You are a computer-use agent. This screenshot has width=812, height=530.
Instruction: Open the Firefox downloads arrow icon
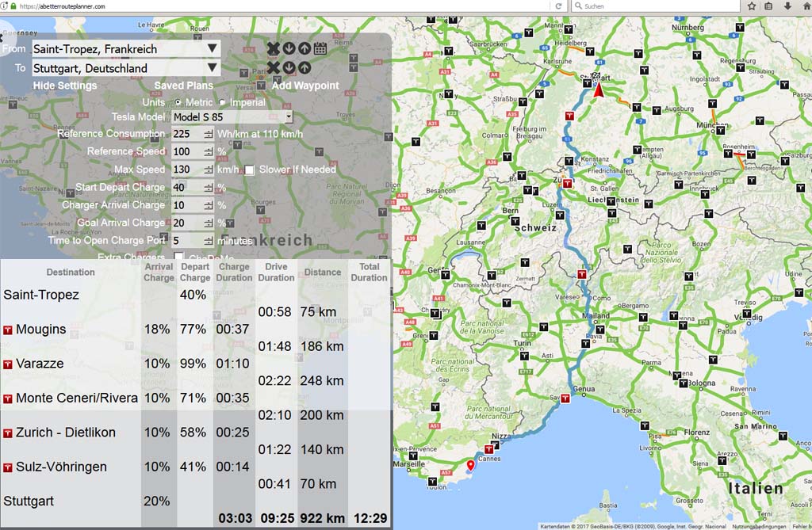[x=787, y=6]
